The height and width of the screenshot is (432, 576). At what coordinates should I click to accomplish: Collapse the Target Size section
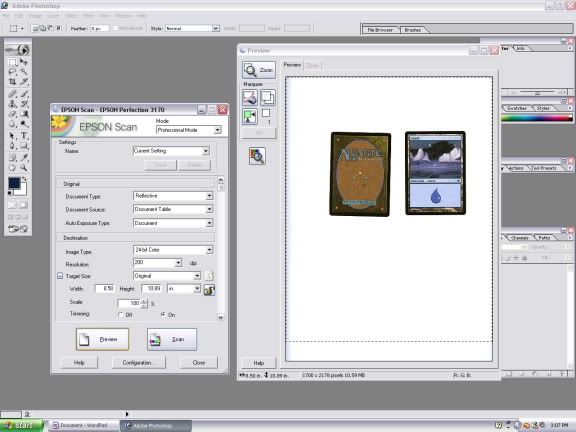coord(60,276)
